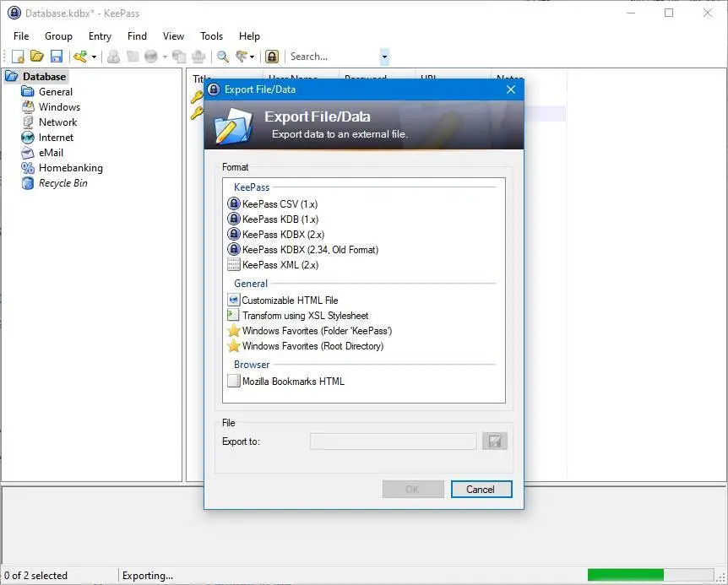Select the Windows group icon in tree
The image size is (728, 585).
(x=28, y=106)
